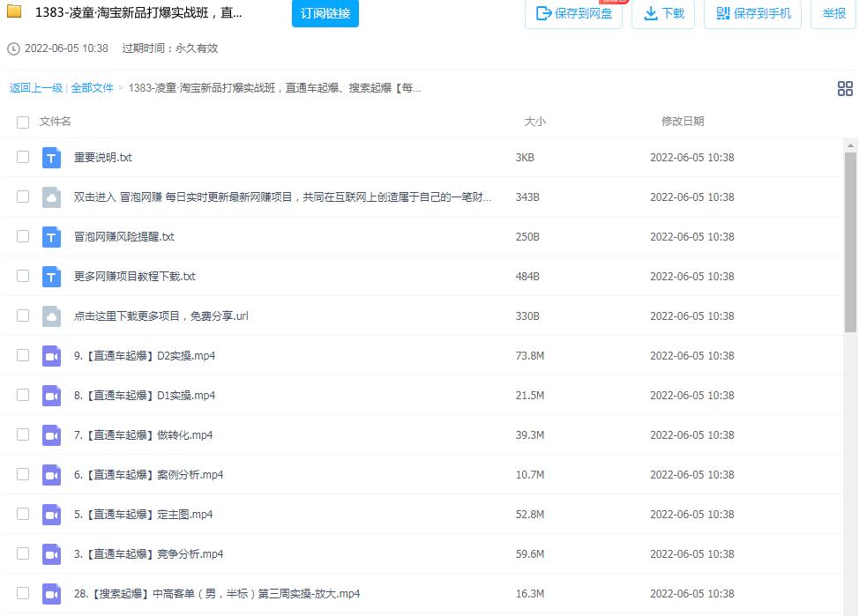Click 保存到手机 to save to phone

(x=752, y=14)
